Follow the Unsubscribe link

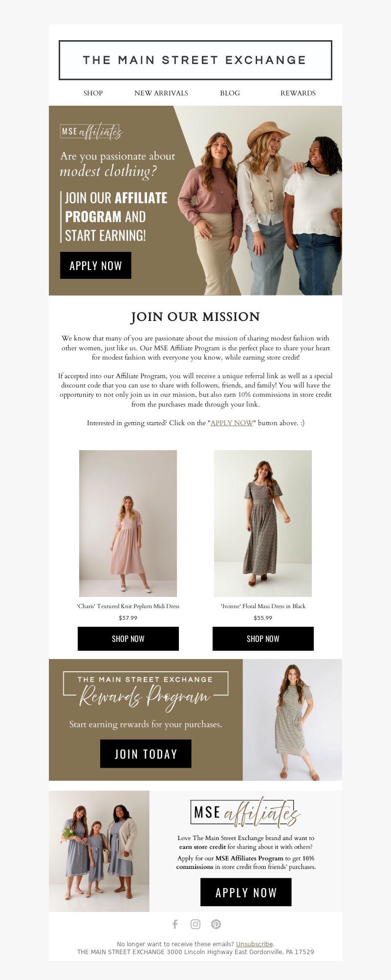click(254, 944)
